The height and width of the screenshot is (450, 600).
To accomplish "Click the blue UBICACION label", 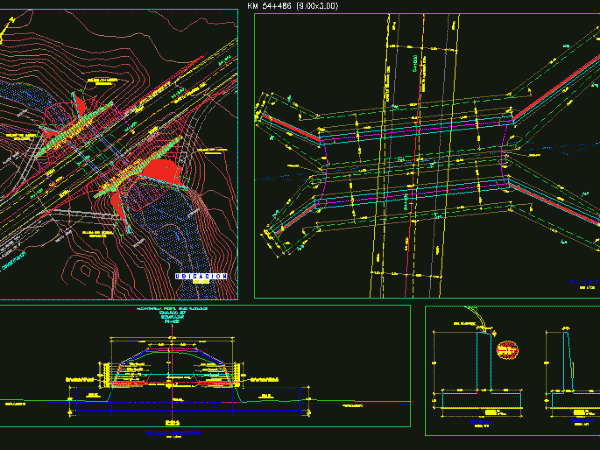I will coord(196,275).
